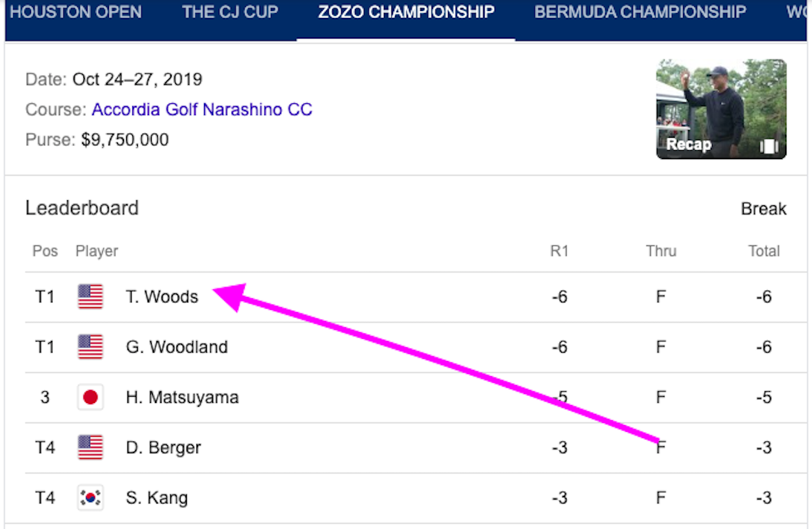Click the US flag next to T. Woods

90,297
